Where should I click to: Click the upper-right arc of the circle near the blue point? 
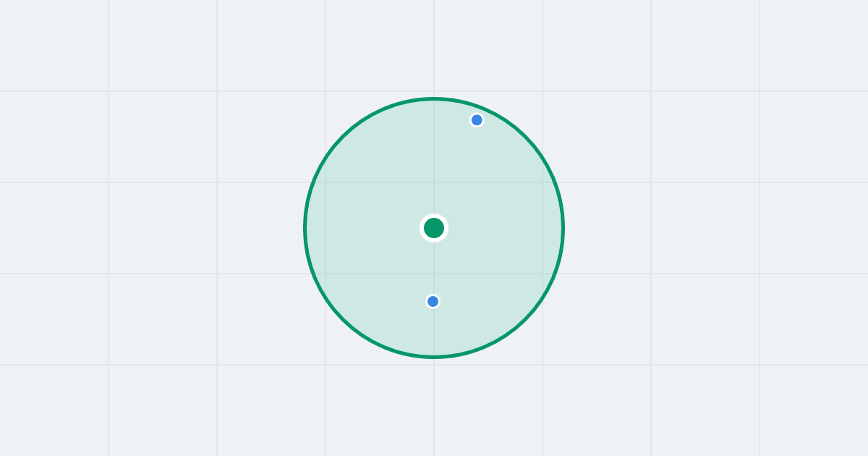tap(498, 117)
